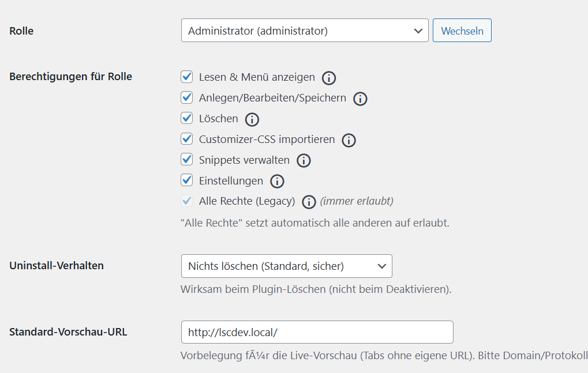
Task: Click info icon next to Lesen & Menü anzeigen
Action: coord(329,78)
